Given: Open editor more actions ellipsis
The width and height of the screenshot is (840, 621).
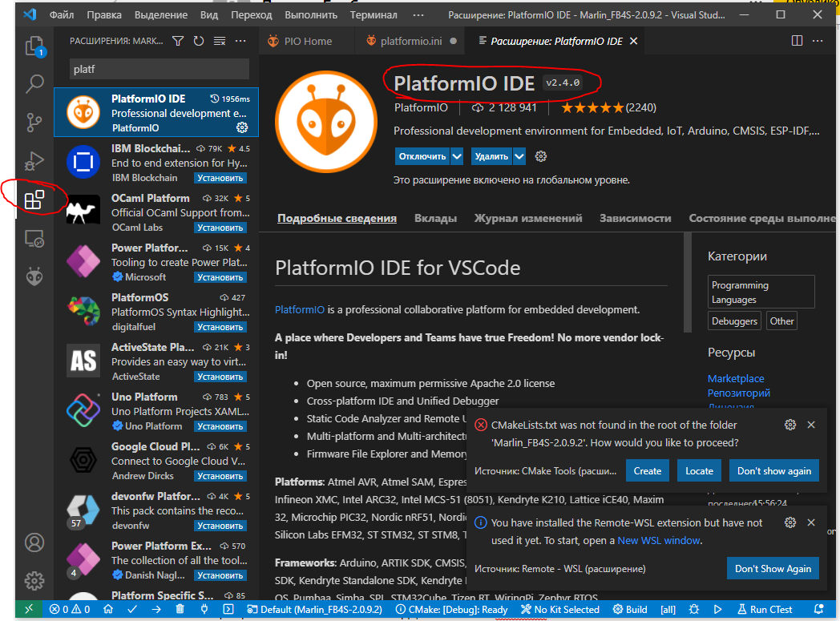Looking at the screenshot, I should pyautogui.click(x=818, y=41).
